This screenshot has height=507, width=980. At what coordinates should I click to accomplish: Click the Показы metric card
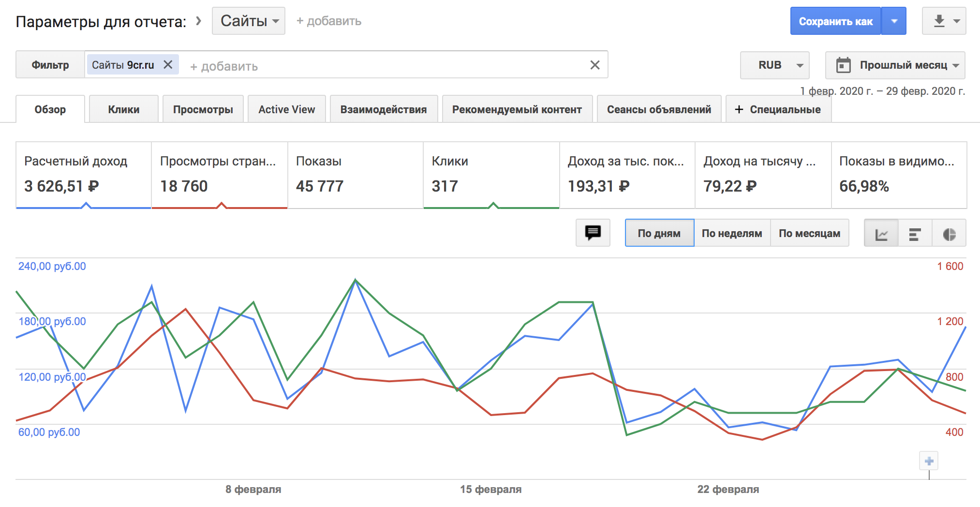click(x=355, y=174)
